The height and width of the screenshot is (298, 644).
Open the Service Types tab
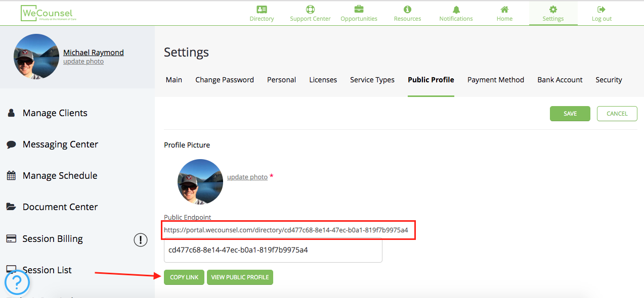(x=372, y=80)
